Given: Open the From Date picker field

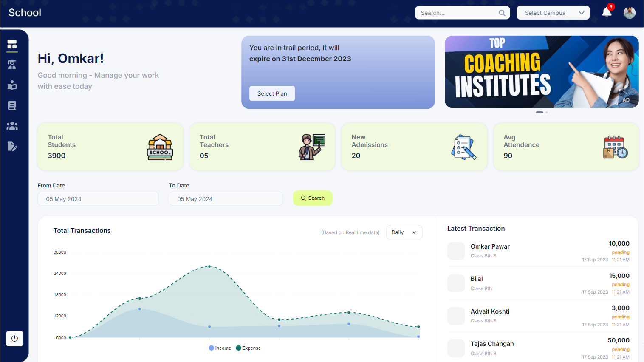Looking at the screenshot, I should click(x=98, y=199).
